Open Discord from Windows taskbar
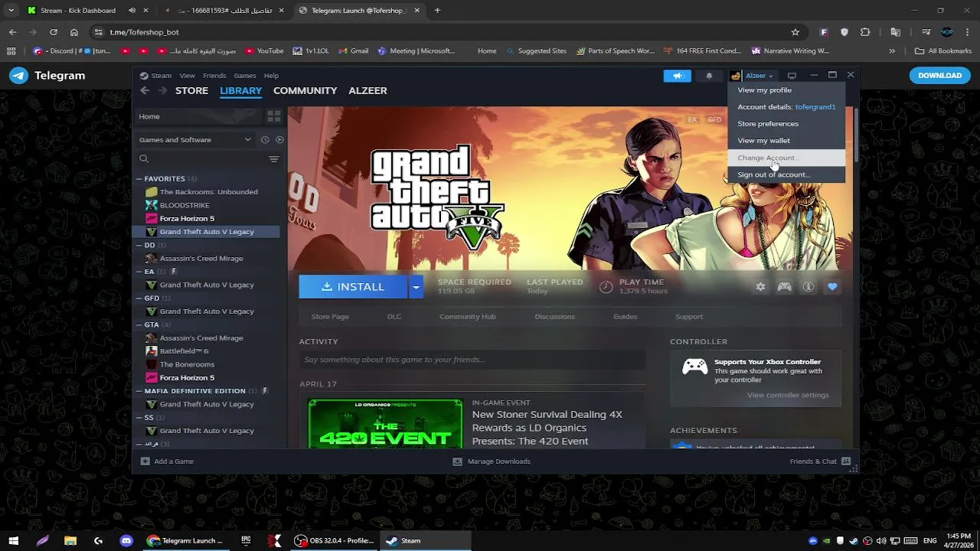 tap(126, 541)
